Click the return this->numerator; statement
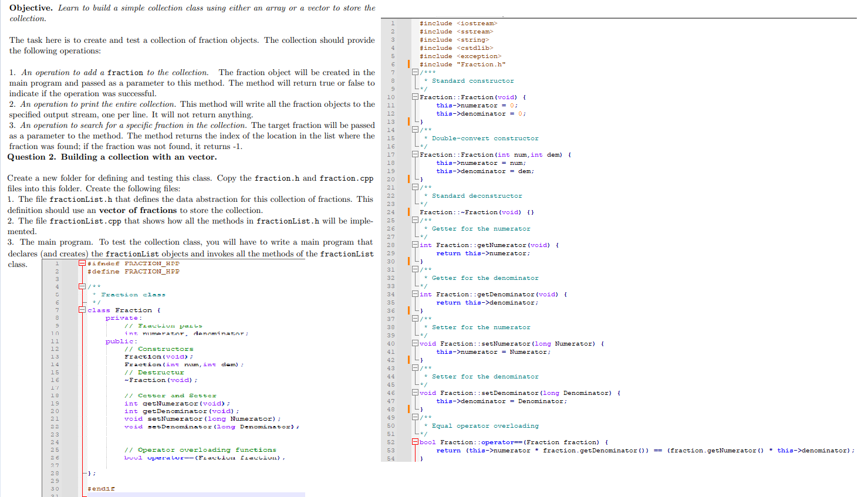 click(x=483, y=253)
